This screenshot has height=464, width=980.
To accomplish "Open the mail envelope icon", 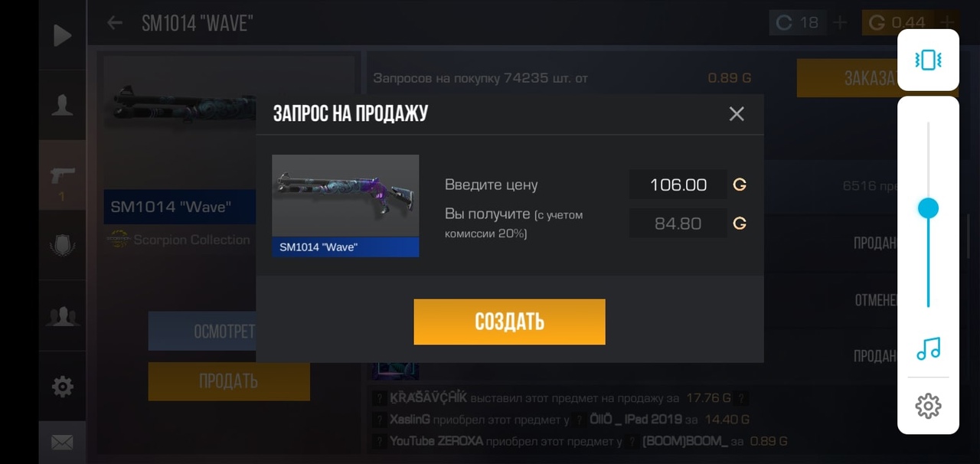I will (x=62, y=442).
